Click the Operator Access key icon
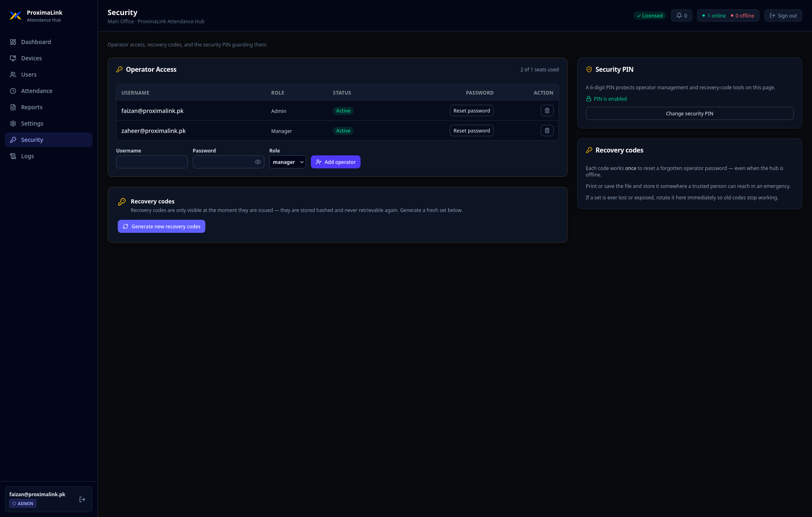This screenshot has width=812, height=517. tap(119, 69)
